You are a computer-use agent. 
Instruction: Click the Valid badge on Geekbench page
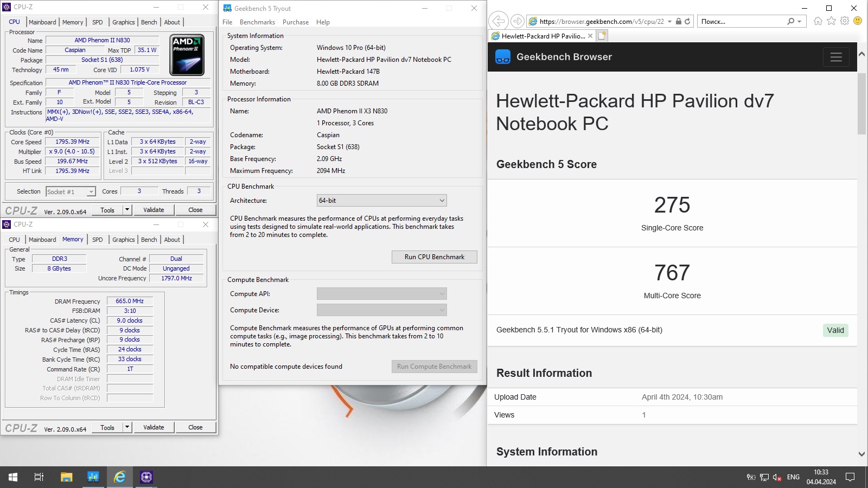[x=835, y=330]
